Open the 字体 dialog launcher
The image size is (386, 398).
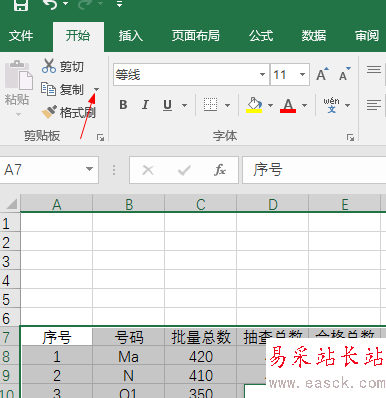click(350, 137)
